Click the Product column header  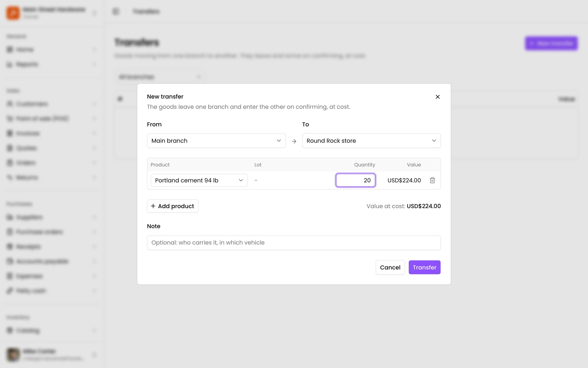(x=160, y=165)
